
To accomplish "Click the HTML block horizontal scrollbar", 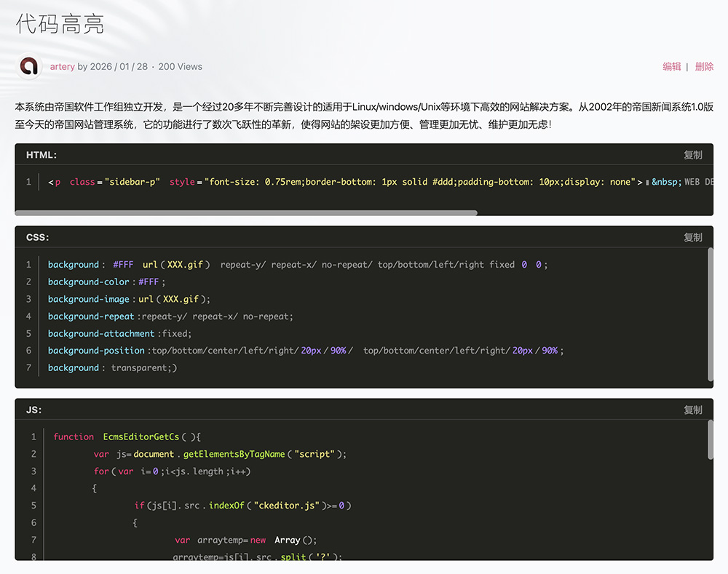I will tap(246, 213).
